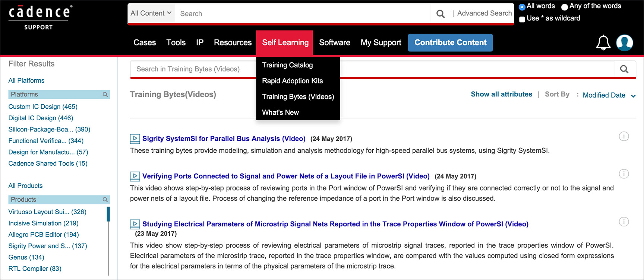
Task: Filter by RTL Compiler (83)
Action: (35, 269)
